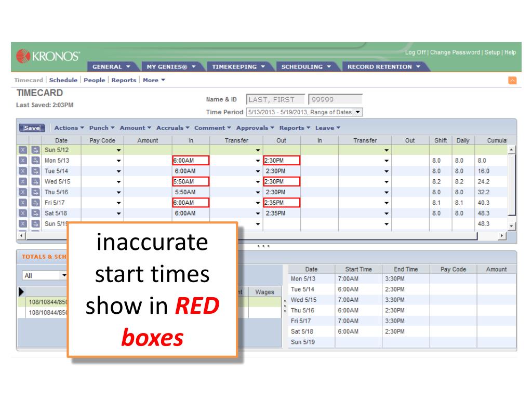Click the timecard vertical scroll down arrow
The image size is (532, 399).
(x=512, y=225)
